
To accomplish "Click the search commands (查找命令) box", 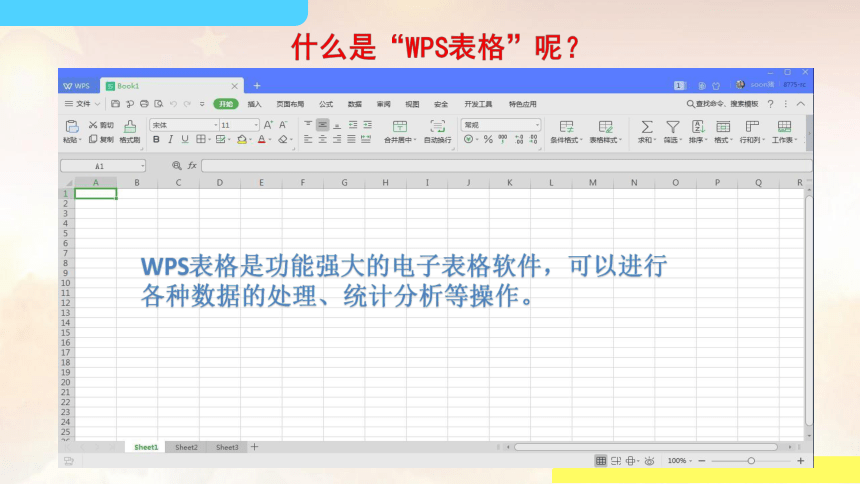I will (722, 104).
